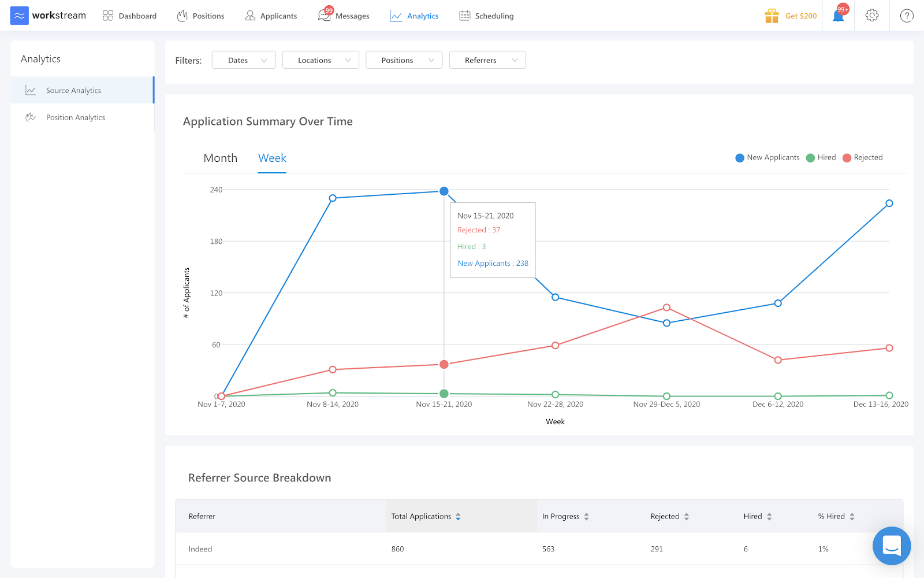Open the Referrers filter dropdown

(x=487, y=60)
